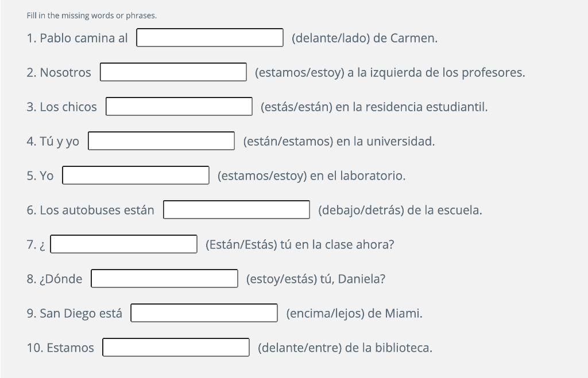Click the instruction text at the top

[x=90, y=16]
